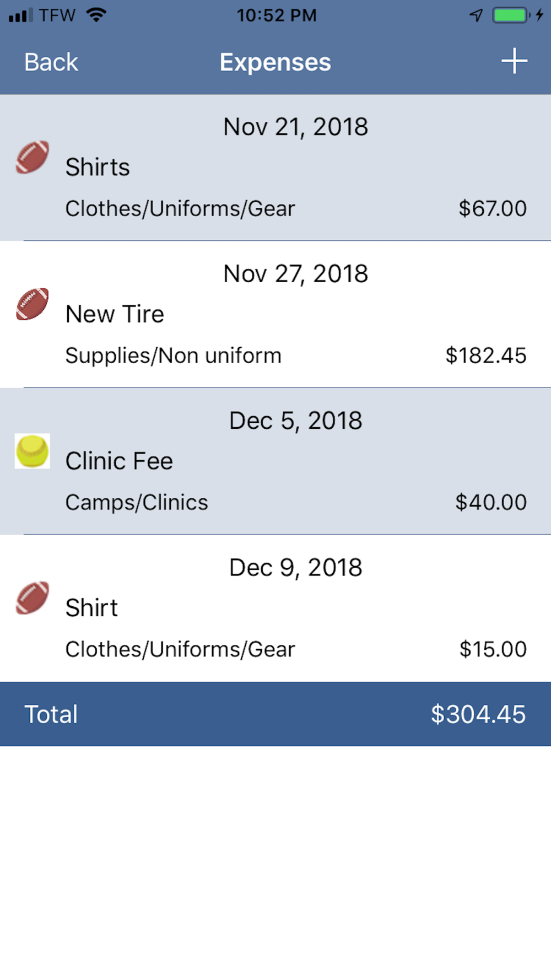The width and height of the screenshot is (551, 980).
Task: Tap the softball icon beside Clinic Fee
Action: 32,451
